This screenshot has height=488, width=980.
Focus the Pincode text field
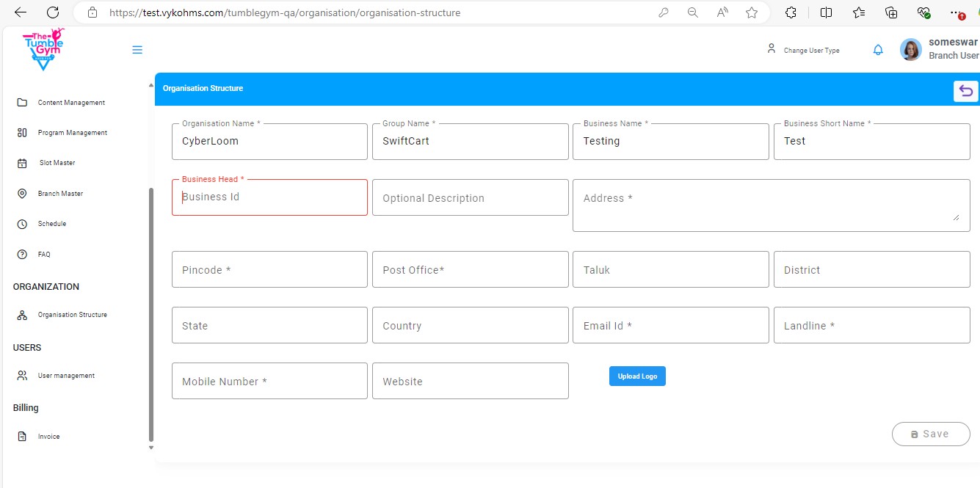point(269,270)
